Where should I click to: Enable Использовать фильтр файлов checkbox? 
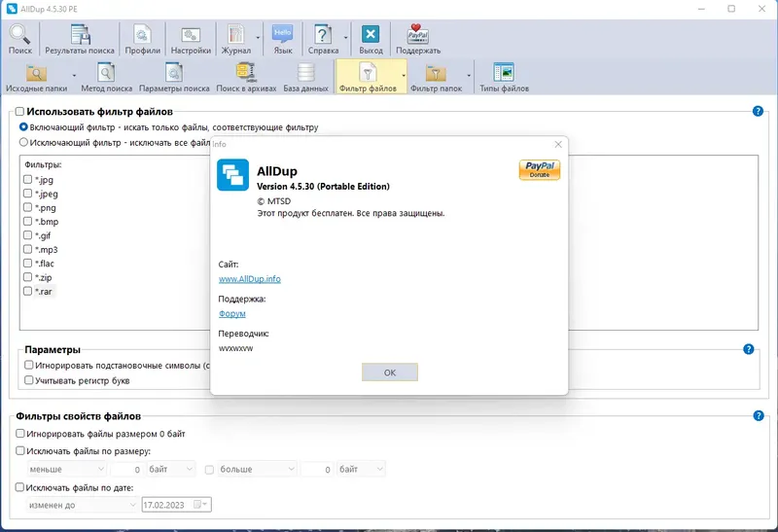tap(19, 111)
